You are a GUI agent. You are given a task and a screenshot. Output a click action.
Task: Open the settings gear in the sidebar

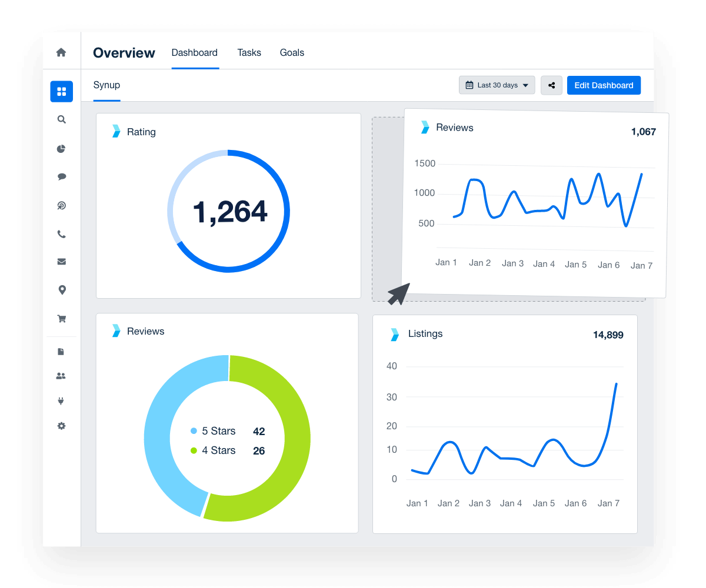pyautogui.click(x=61, y=425)
